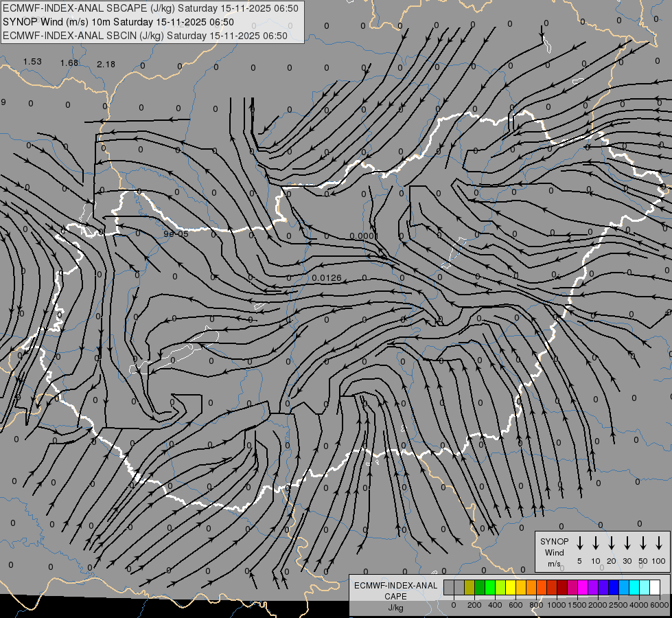Click the 9e-05 value on the map
The height and width of the screenshot is (618, 672).
[x=176, y=233]
